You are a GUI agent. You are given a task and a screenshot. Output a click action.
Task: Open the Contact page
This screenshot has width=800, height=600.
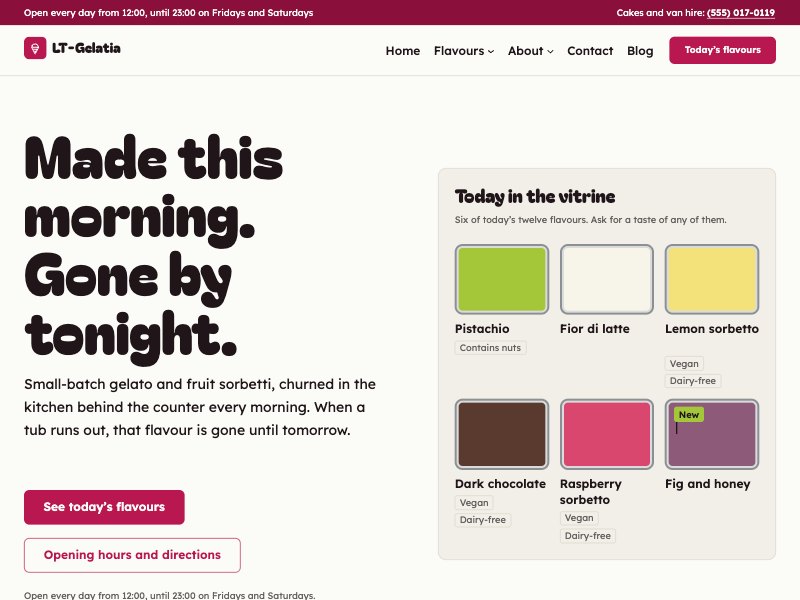click(590, 51)
